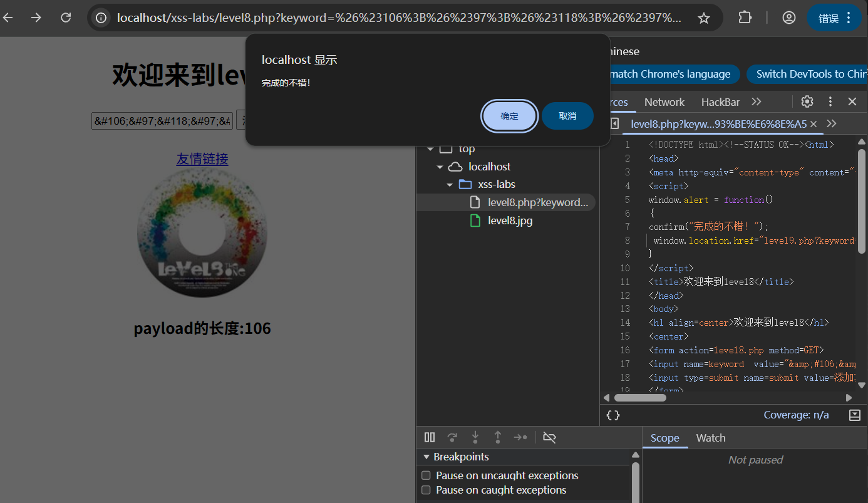Activate the level8.php source file tab
The height and width of the screenshot is (503, 868).
tap(718, 124)
